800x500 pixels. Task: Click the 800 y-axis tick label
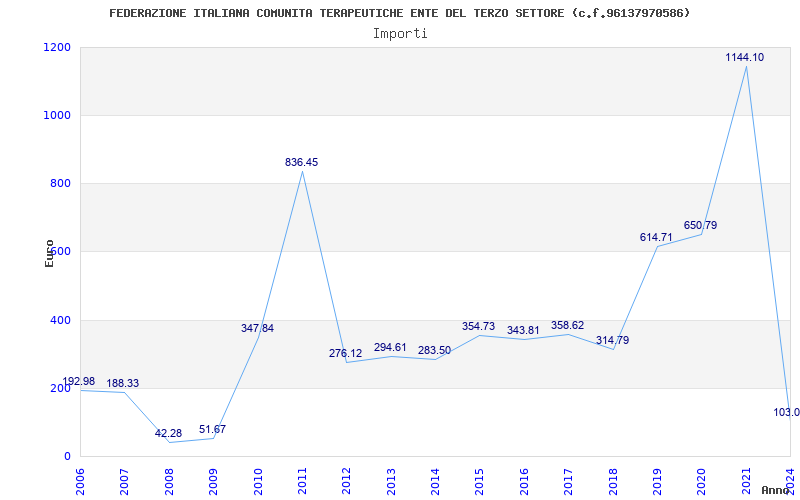[61, 183]
